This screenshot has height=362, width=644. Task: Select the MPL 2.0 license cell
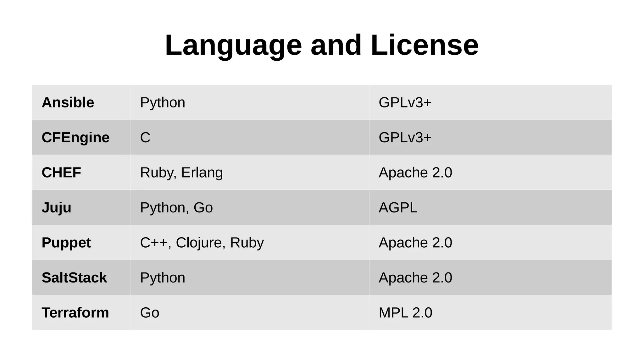[x=405, y=313]
